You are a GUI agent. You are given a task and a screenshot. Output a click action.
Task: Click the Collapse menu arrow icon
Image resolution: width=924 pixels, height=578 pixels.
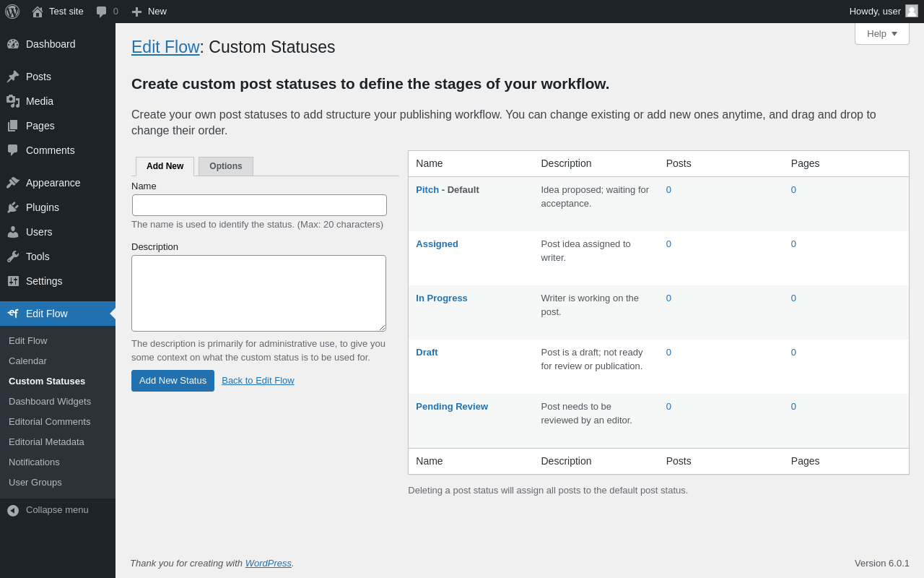(13, 510)
